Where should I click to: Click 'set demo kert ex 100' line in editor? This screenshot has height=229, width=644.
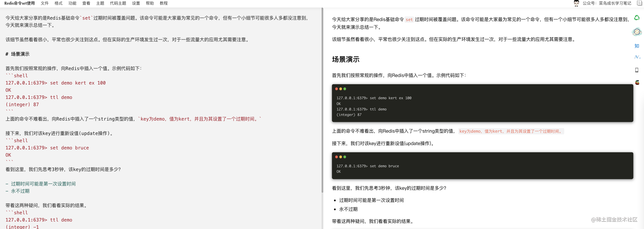[55, 83]
